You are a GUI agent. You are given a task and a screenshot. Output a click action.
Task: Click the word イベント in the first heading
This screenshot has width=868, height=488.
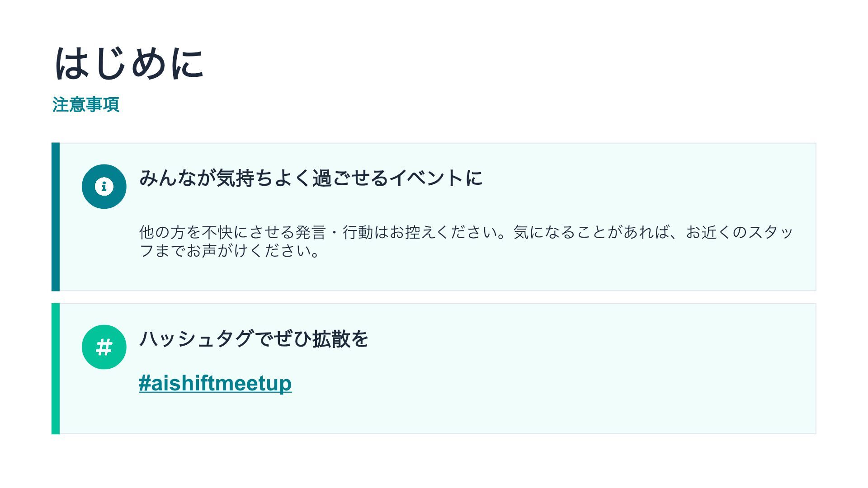(427, 178)
